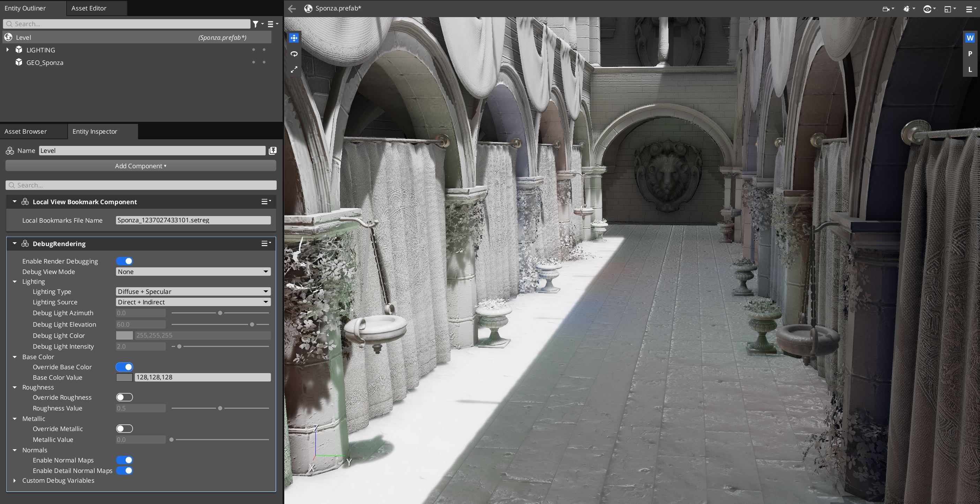980x504 pixels.
Task: Switch to the Asset Browser tab
Action: click(25, 131)
